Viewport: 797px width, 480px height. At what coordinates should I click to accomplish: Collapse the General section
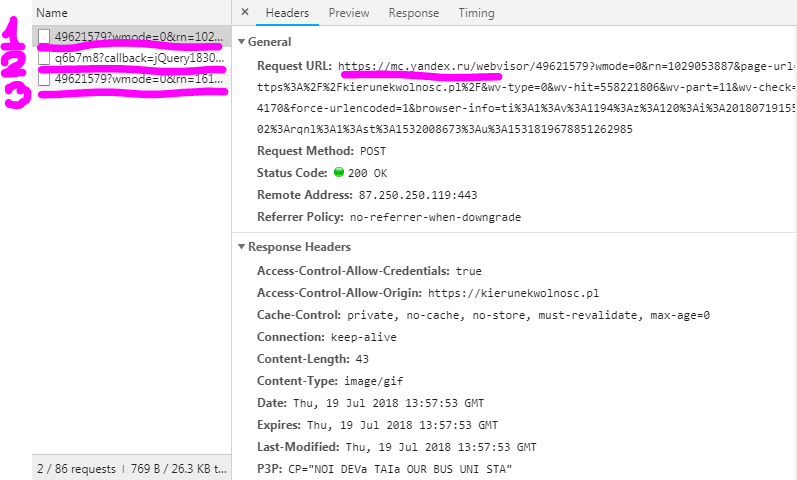241,43
